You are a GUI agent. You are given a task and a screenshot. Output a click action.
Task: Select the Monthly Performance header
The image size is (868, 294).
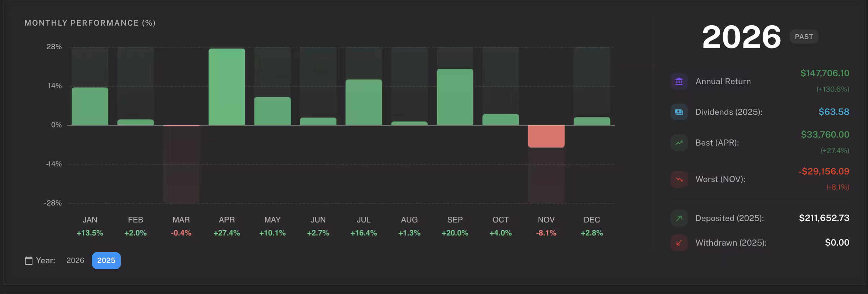[x=90, y=23]
